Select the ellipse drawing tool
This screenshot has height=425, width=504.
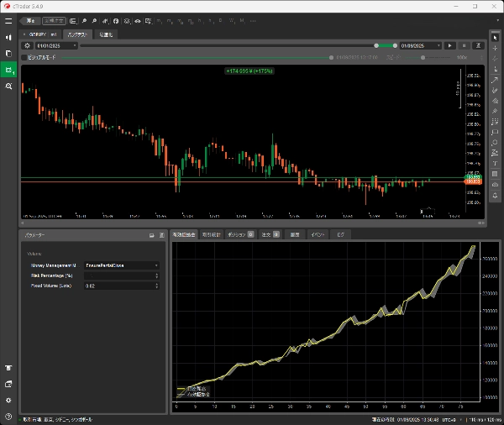pyautogui.click(x=495, y=143)
